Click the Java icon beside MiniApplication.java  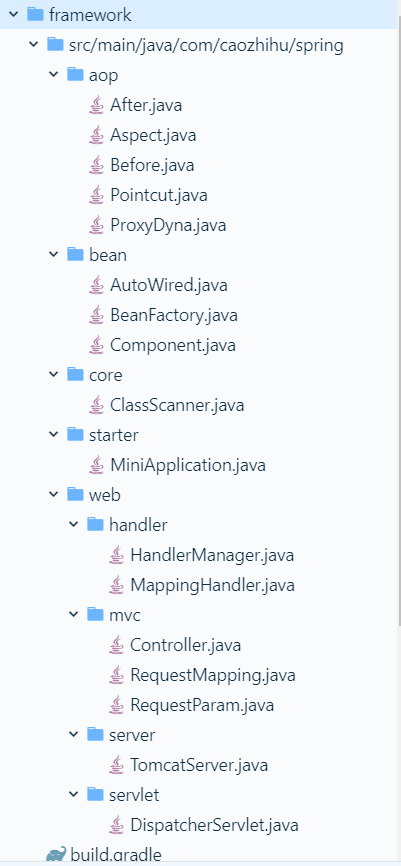point(97,465)
